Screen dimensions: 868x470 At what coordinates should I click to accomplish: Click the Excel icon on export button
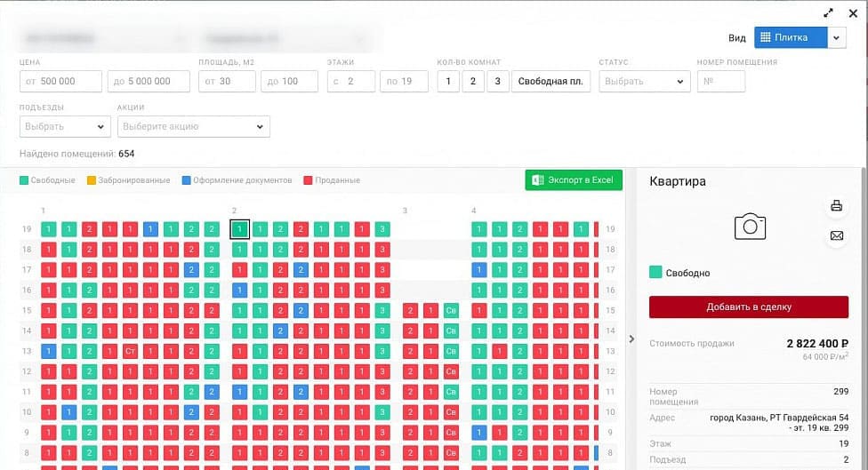coord(537,180)
